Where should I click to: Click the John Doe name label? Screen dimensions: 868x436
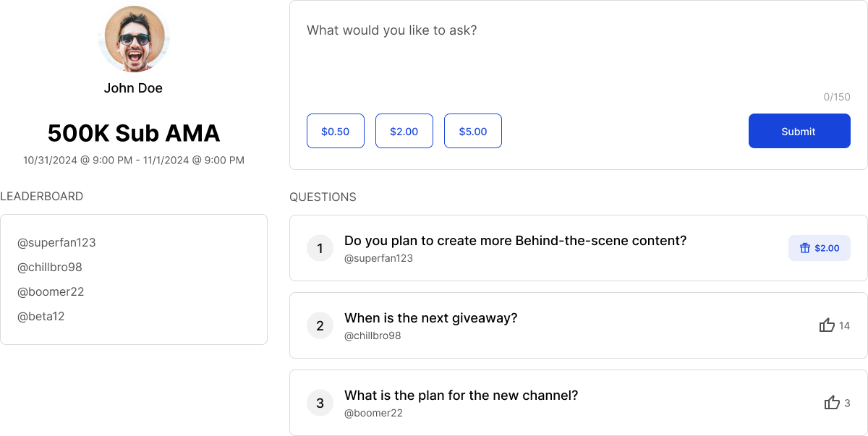pos(133,88)
